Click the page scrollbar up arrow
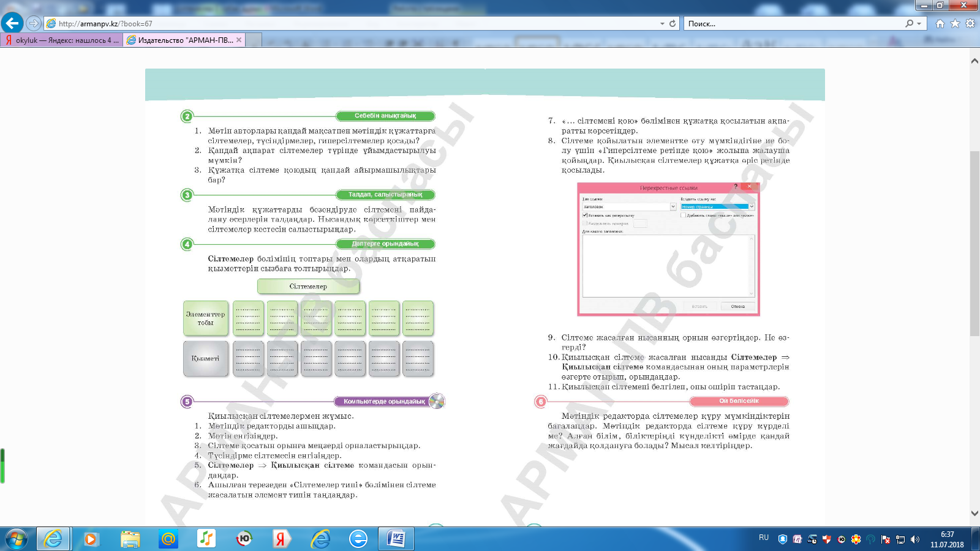The image size is (980, 551). [x=974, y=61]
